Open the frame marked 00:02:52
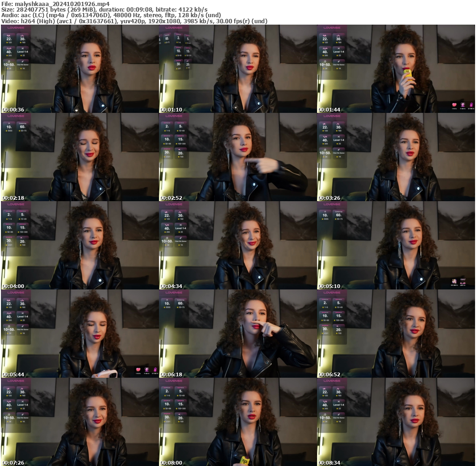The image size is (476, 466). pyautogui.click(x=238, y=157)
